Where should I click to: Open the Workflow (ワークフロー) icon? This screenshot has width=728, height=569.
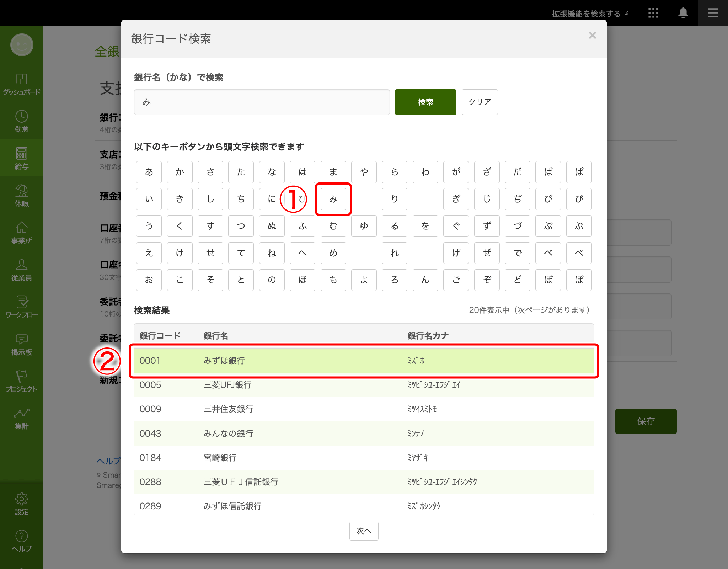[22, 307]
